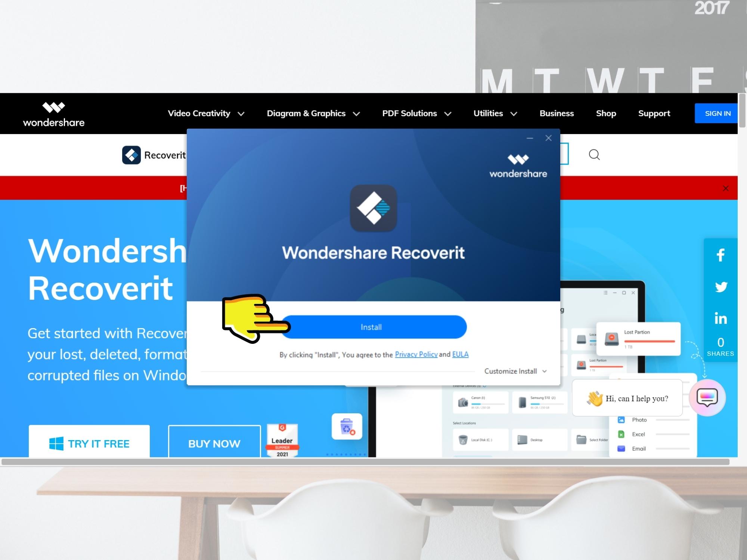This screenshot has height=560, width=747.
Task: Click the Twitter share icon
Action: (719, 286)
